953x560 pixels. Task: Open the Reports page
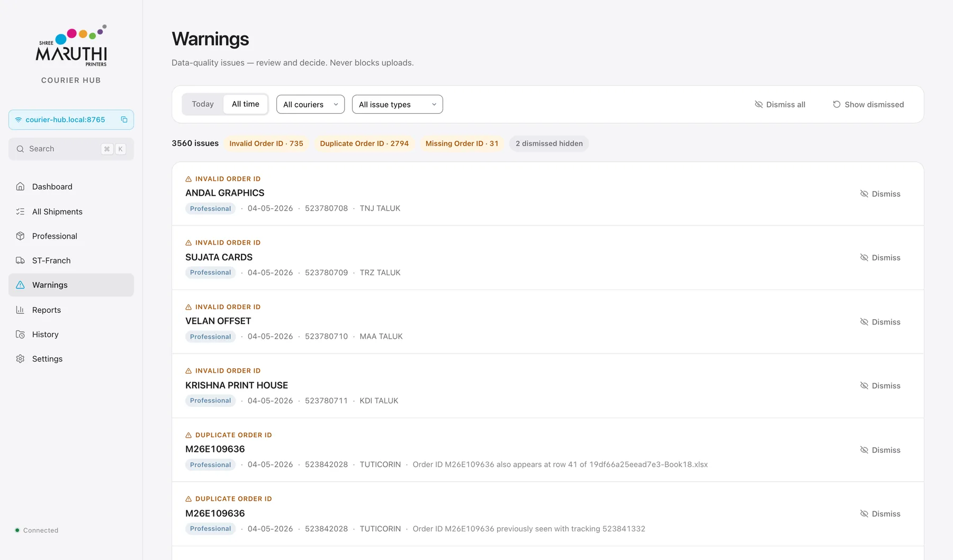click(x=71, y=310)
